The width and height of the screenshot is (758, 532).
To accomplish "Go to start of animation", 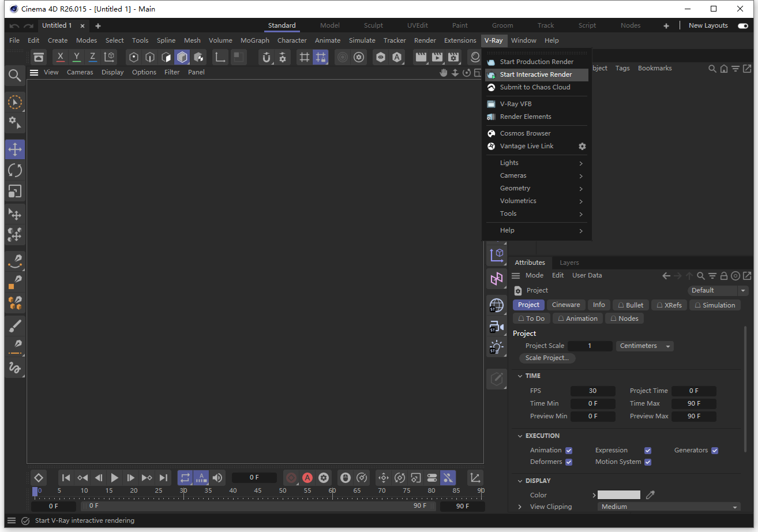I will 66,478.
